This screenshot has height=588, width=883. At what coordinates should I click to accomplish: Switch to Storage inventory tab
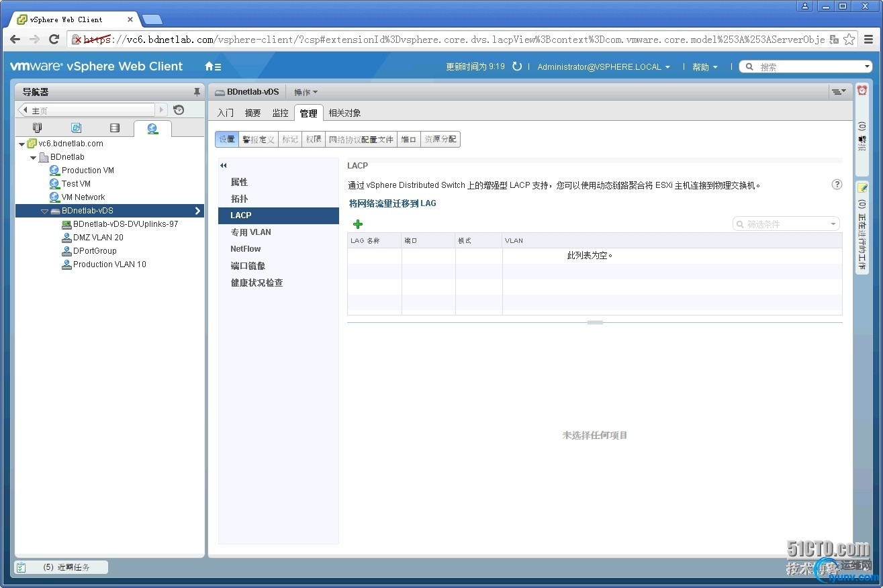coord(115,128)
